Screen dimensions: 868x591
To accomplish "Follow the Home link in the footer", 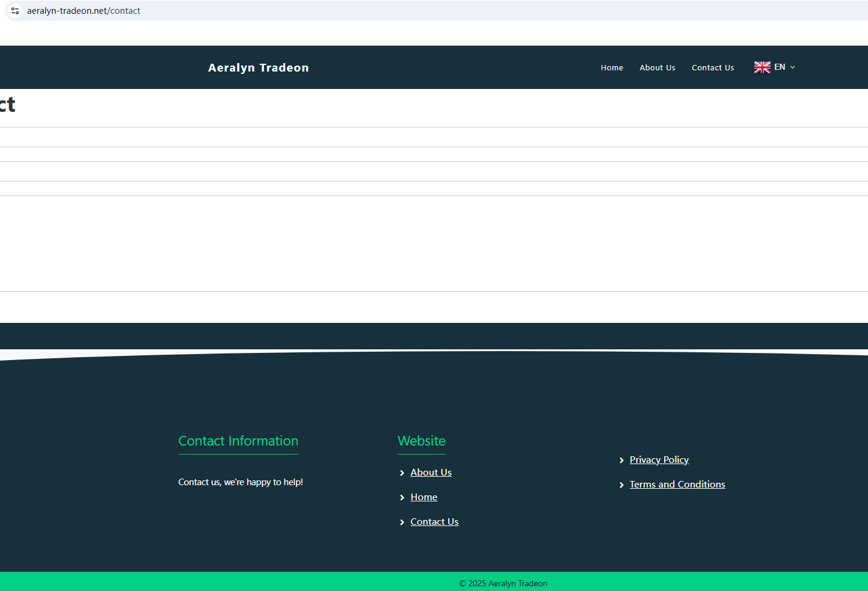I will [423, 497].
